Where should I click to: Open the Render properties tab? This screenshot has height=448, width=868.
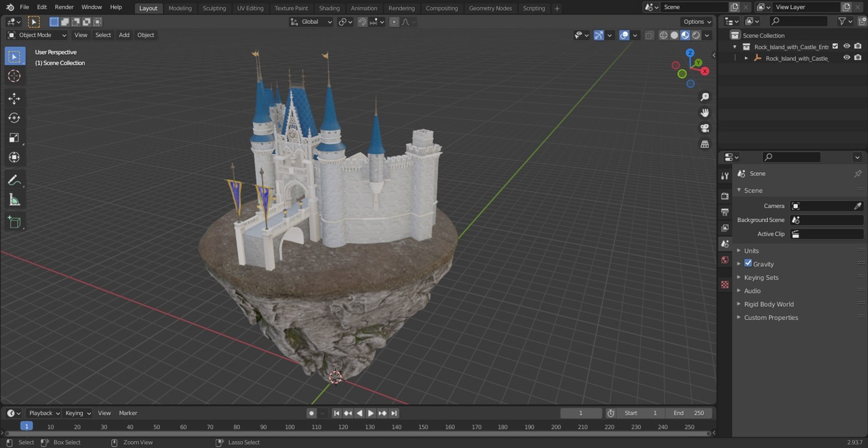point(725,196)
